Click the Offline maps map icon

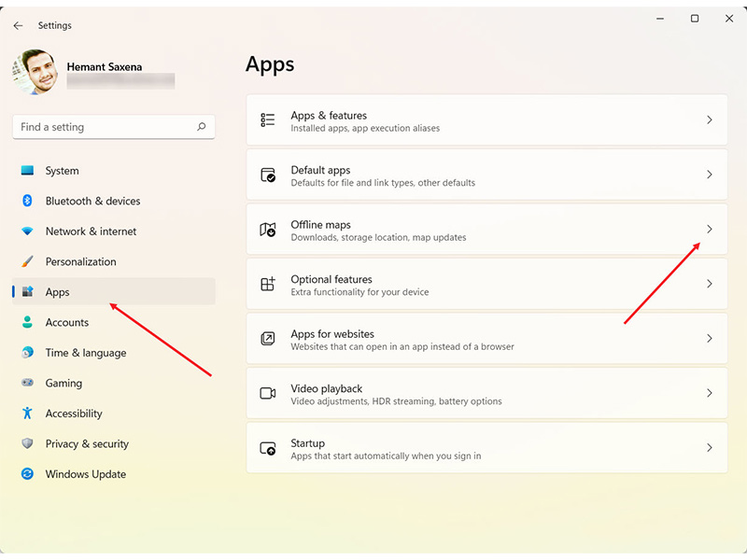click(x=267, y=230)
